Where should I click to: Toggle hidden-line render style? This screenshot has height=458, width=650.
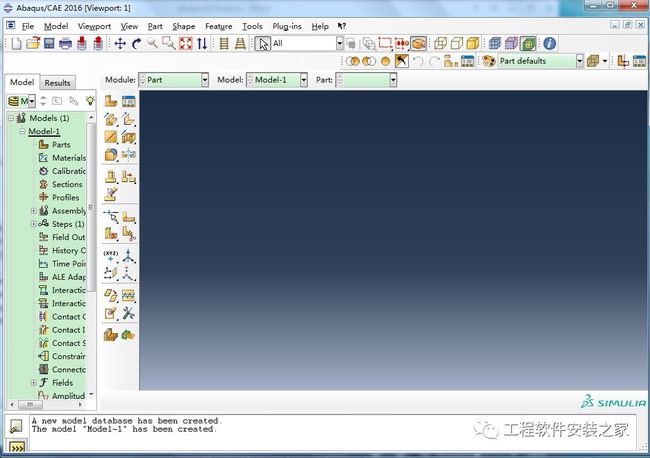(x=456, y=43)
